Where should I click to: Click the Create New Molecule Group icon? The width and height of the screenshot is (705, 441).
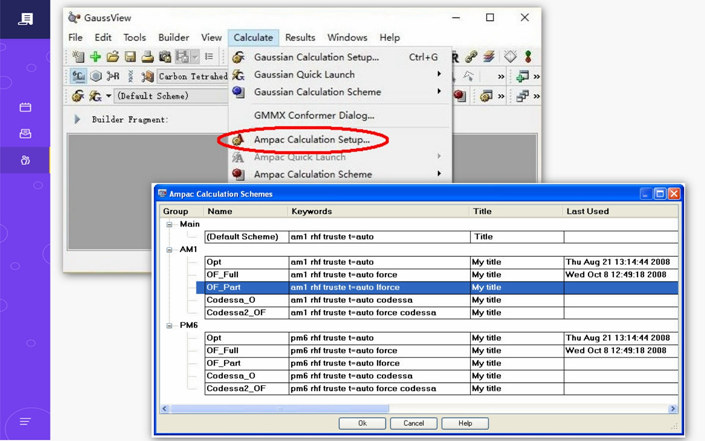click(78, 57)
